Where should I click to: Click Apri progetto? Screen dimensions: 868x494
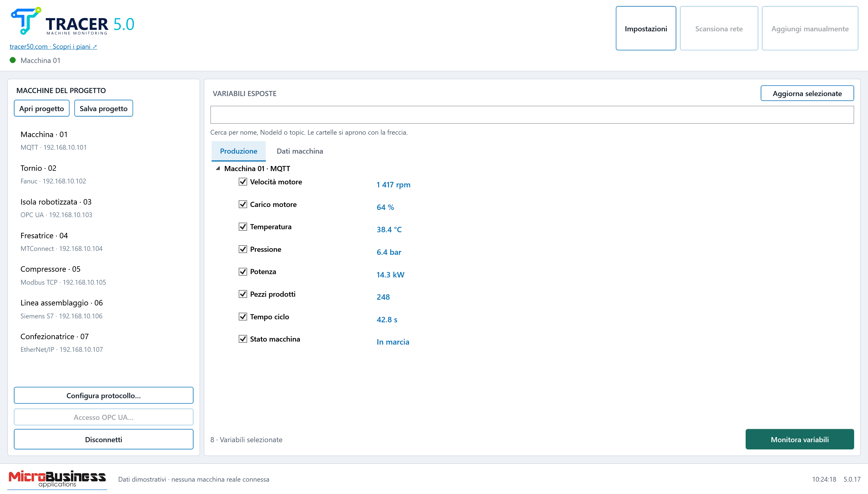[42, 108]
